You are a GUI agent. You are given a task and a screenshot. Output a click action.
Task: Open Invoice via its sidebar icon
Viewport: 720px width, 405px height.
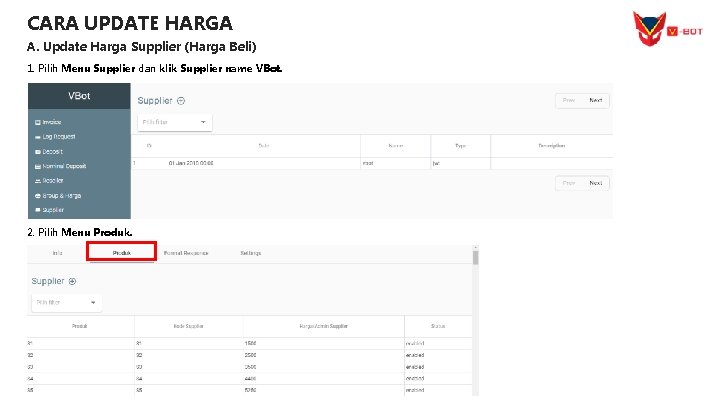[x=38, y=123]
